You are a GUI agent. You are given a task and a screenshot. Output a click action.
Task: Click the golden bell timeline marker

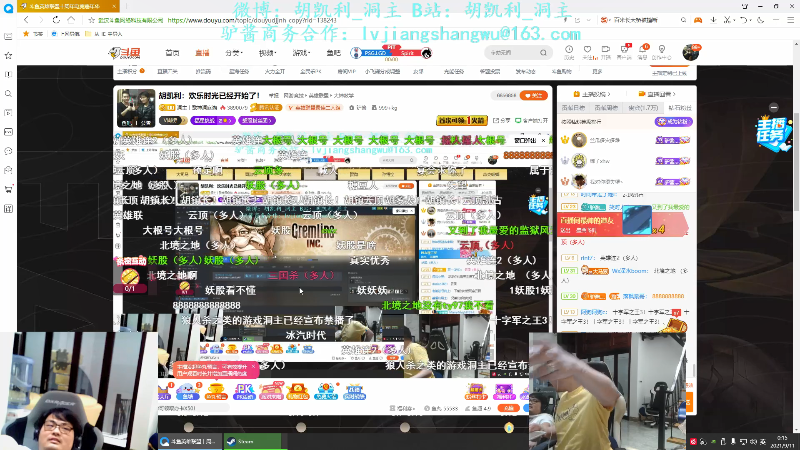[x=509, y=428]
